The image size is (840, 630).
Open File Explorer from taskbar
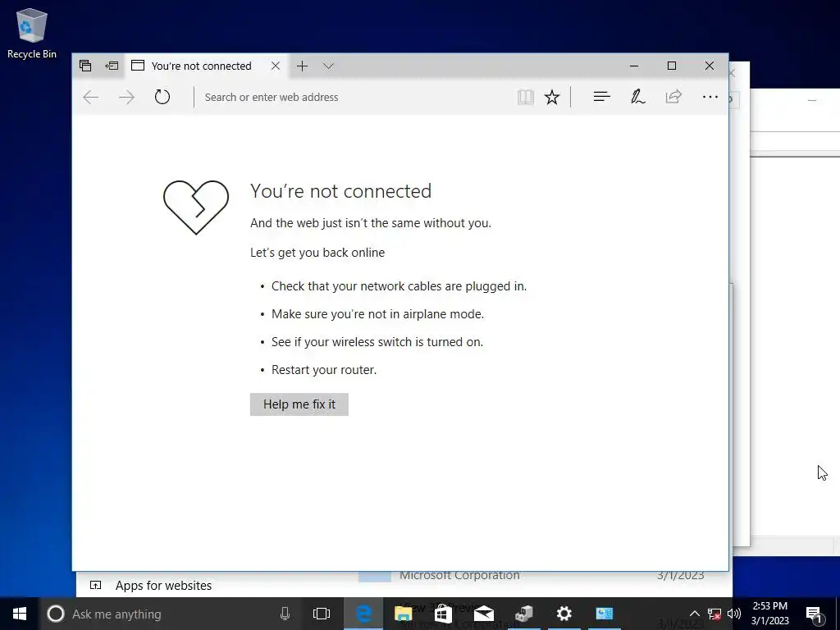[403, 614]
